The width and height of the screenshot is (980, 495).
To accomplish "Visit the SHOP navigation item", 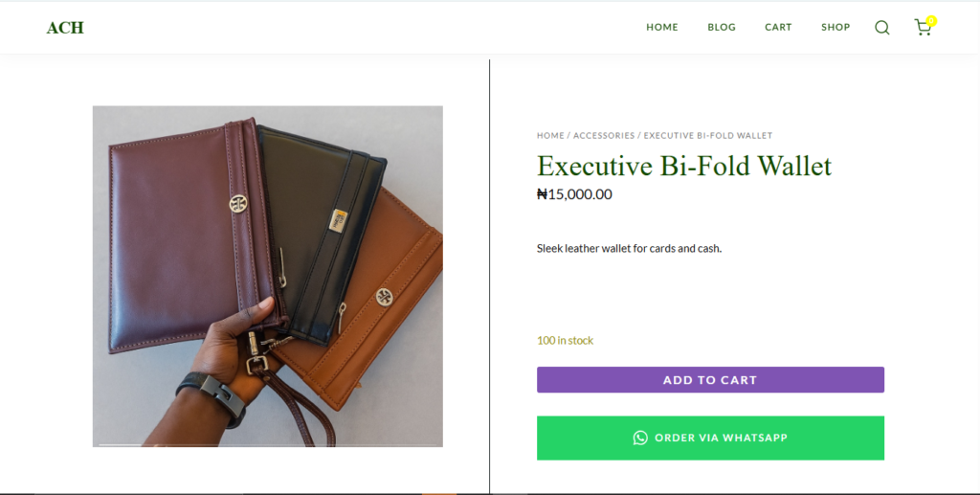I will pos(835,27).
